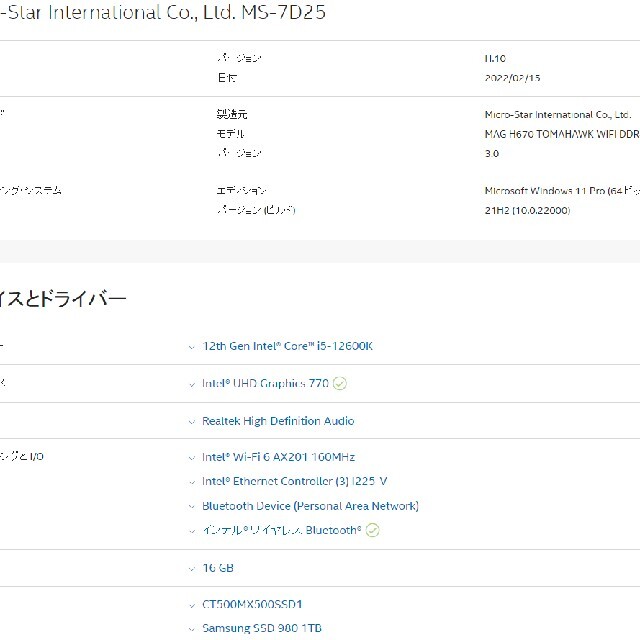This screenshot has width=640, height=640.
Task: Expand the Intel Ethernet Controller I225-V chevron
Action: click(x=191, y=482)
